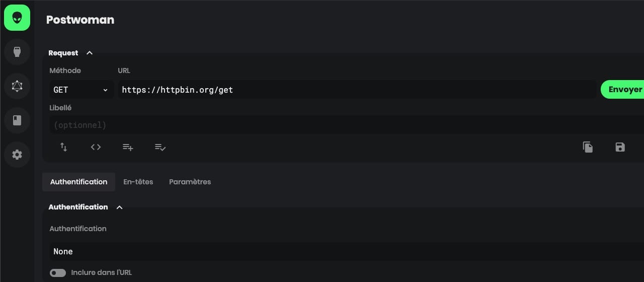The image size is (644, 282).
Task: Click the list-checkmark icon in request toolbar
Action: (x=160, y=147)
